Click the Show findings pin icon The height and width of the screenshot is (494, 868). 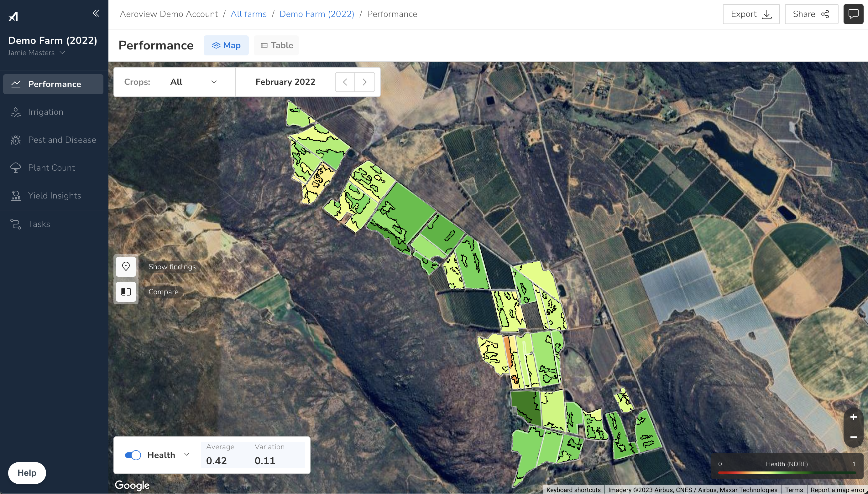pyautogui.click(x=126, y=266)
